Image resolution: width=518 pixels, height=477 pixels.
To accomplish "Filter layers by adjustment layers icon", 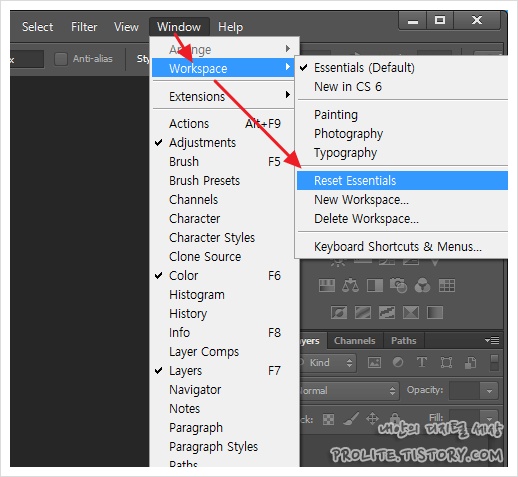I will [398, 362].
